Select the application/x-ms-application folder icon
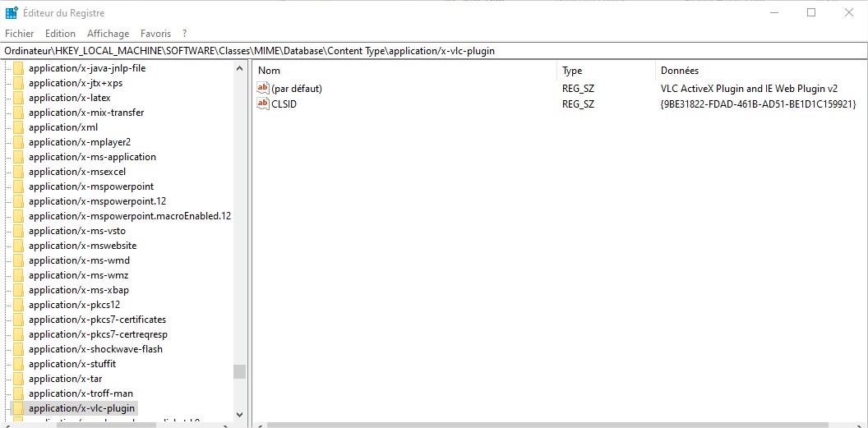The height and width of the screenshot is (428, 868). [19, 157]
